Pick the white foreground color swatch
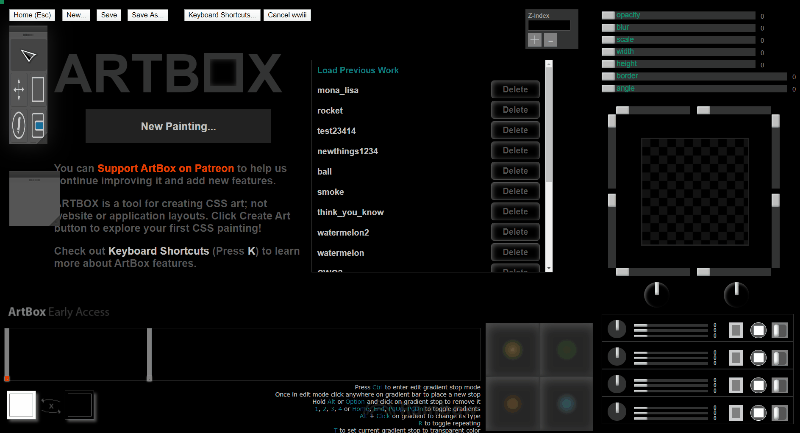800x433 pixels. coord(21,405)
